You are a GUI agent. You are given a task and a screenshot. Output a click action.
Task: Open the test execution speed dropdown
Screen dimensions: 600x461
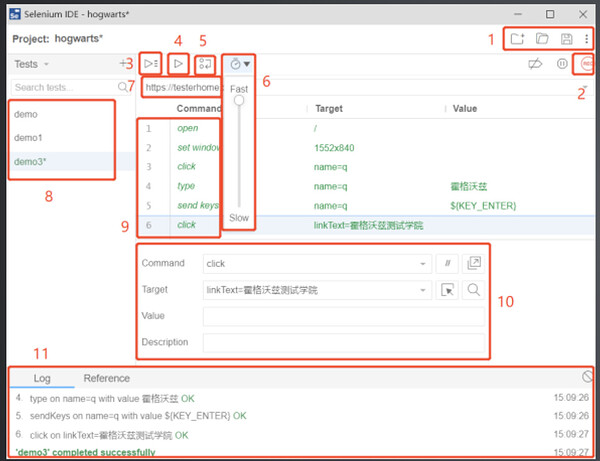tap(239, 63)
